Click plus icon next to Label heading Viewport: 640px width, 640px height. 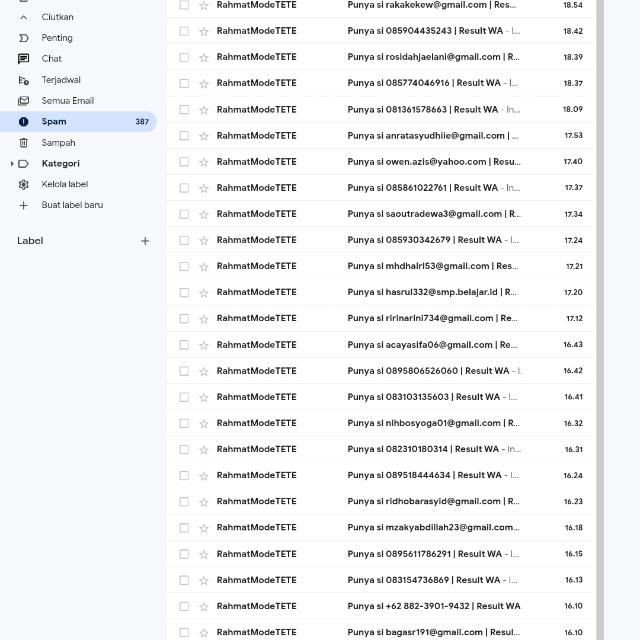145,241
